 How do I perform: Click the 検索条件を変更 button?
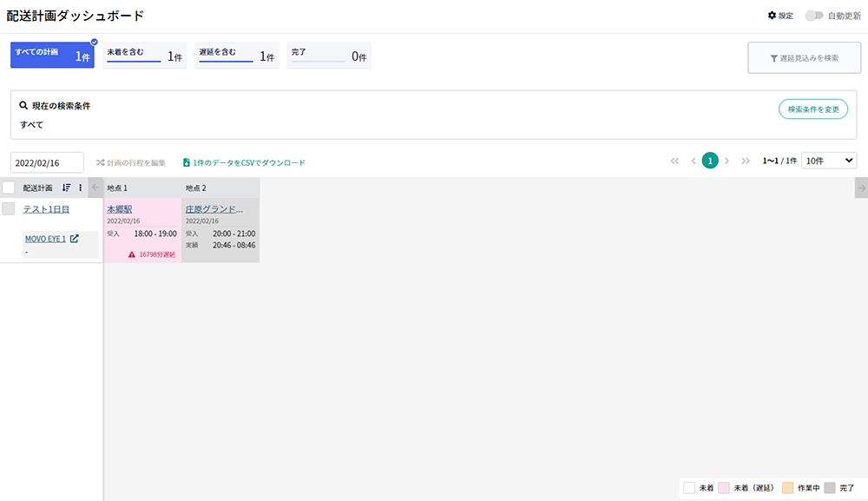click(x=812, y=109)
